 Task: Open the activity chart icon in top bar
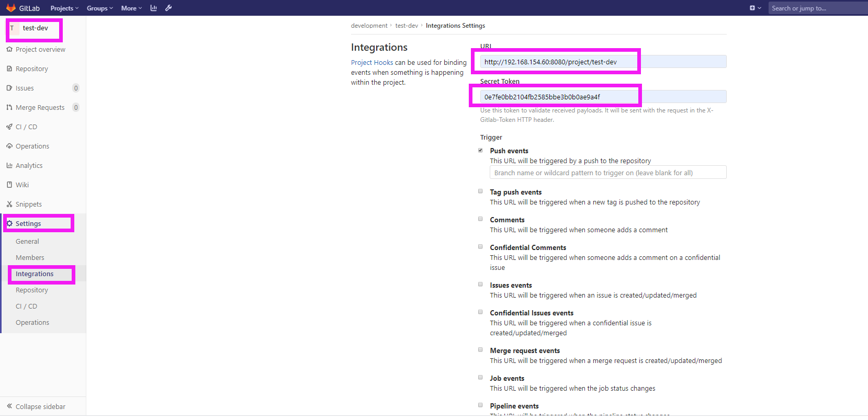click(153, 8)
